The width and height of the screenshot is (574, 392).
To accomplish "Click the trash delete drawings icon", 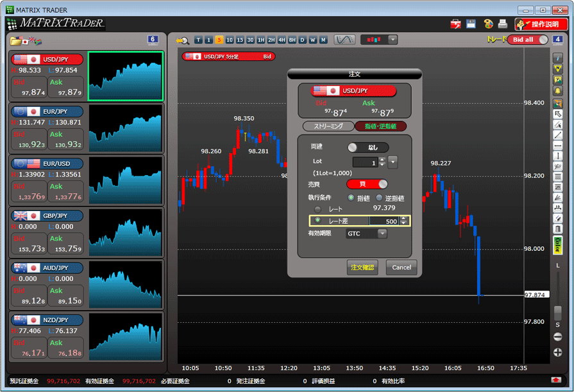I will coord(557,229).
